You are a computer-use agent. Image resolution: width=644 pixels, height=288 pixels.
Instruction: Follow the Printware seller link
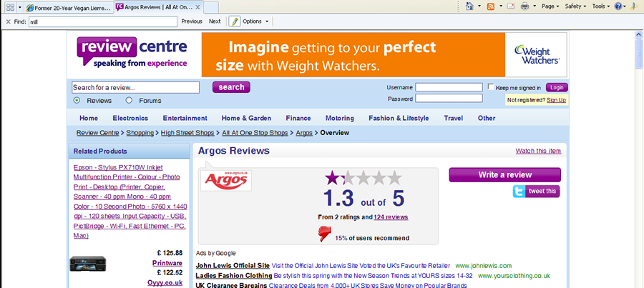pos(167,263)
